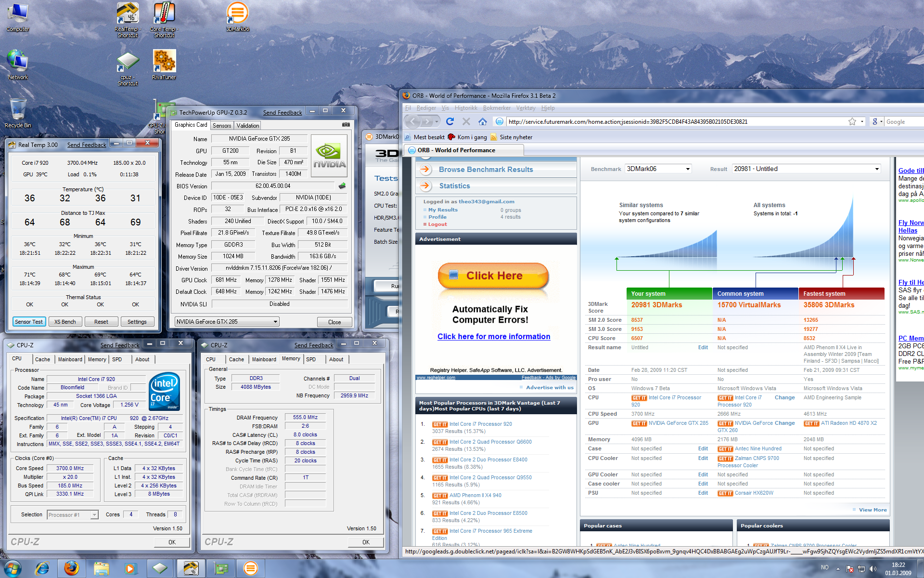This screenshot has height=578, width=924.
Task: Open the Result 20981 - Untitled dropdown
Action: point(807,169)
